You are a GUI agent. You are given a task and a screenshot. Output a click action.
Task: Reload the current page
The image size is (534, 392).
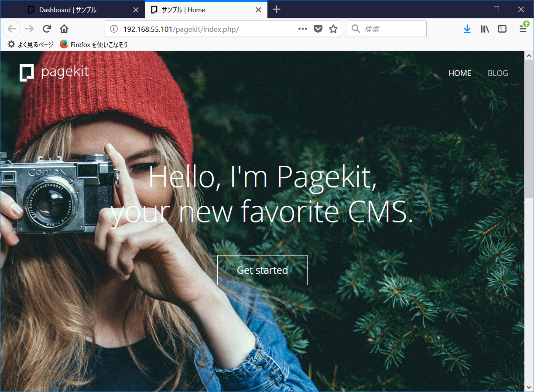pyautogui.click(x=47, y=29)
